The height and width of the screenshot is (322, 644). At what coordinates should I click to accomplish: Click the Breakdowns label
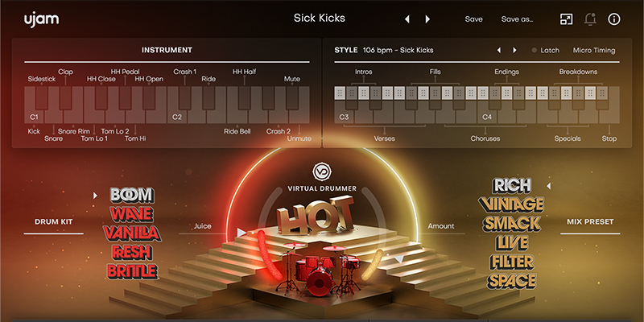coord(578,72)
